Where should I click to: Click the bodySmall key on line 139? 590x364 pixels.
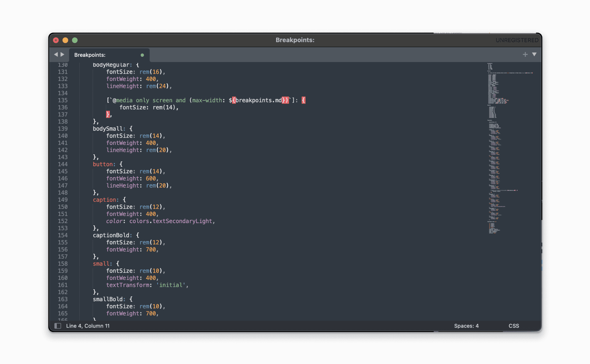point(108,129)
